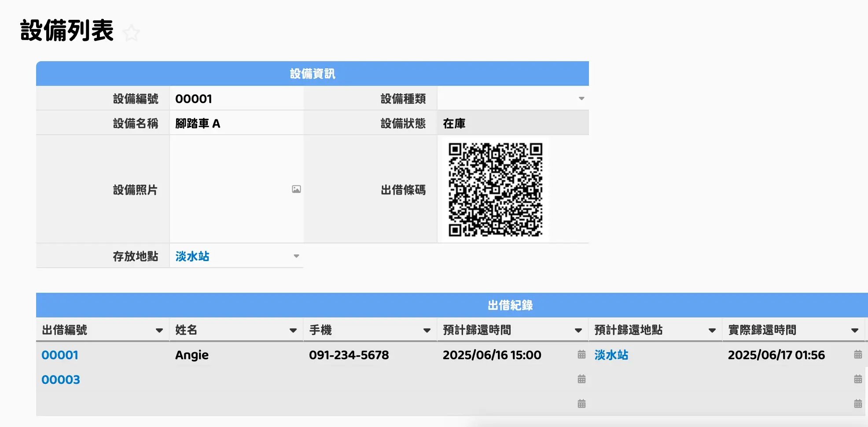Click the 存放地點 field label
Viewport: 868px width, 427px height.
tap(136, 256)
